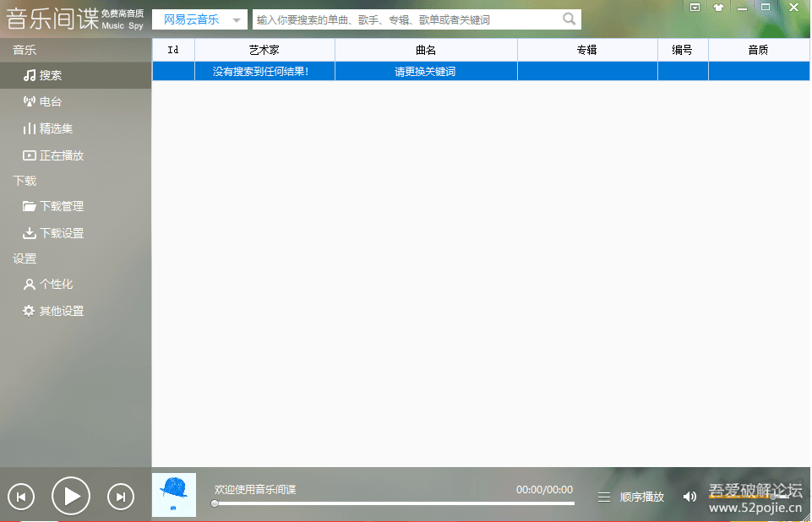Image resolution: width=812 pixels, height=522 pixels.
Task: Click the 曲名 column header
Action: (x=426, y=50)
